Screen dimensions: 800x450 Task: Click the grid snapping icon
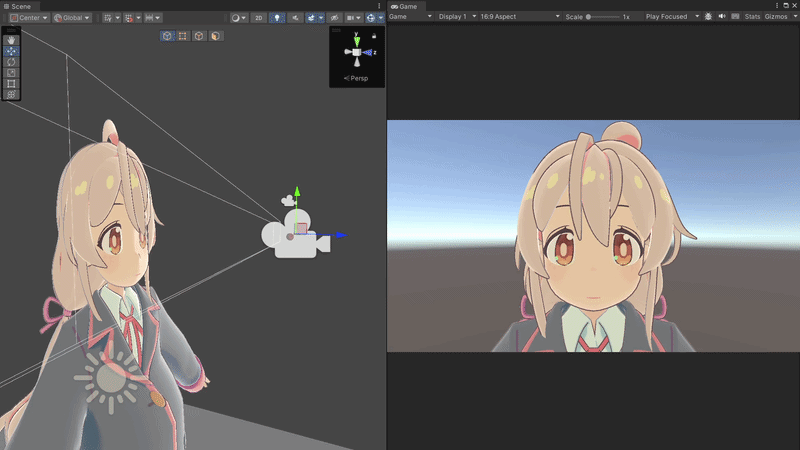[129, 18]
